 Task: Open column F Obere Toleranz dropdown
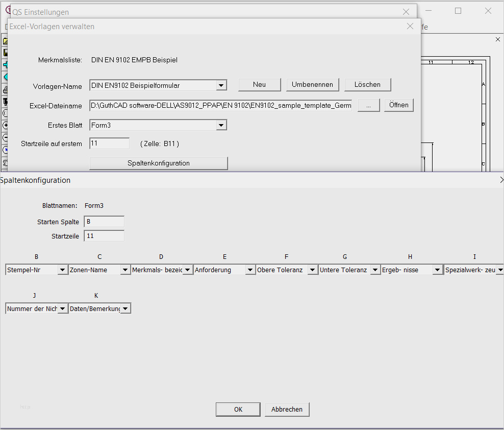click(313, 270)
